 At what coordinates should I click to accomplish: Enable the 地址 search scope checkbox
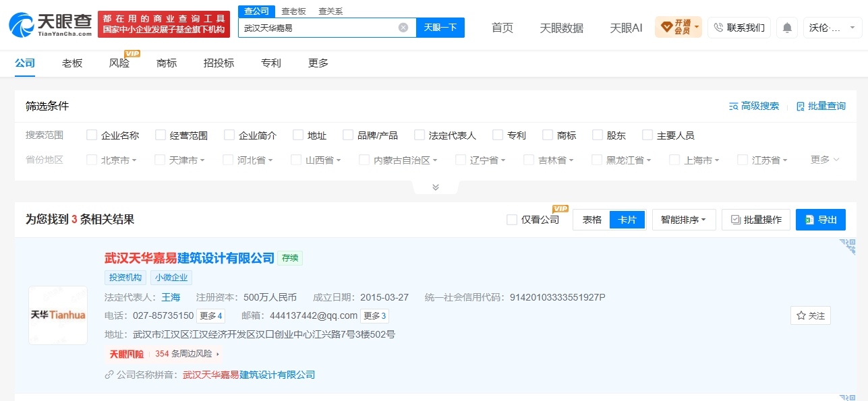tap(298, 135)
